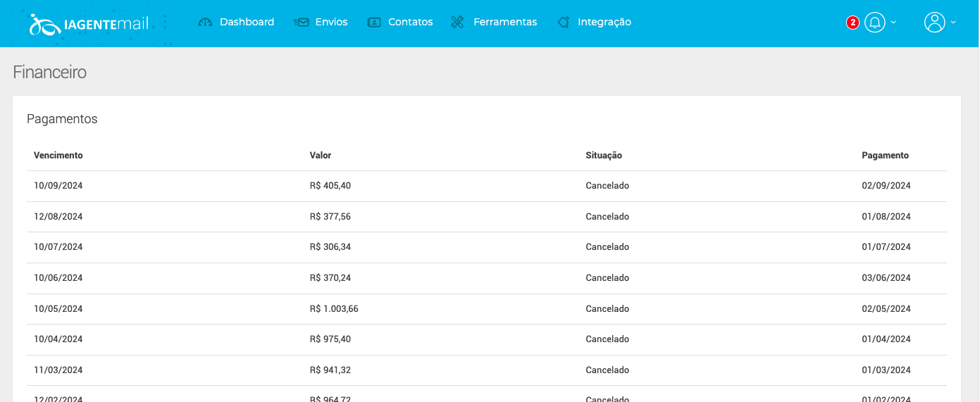The image size is (980, 402).
Task: Expand the user account dropdown chevron
Action: coord(953,23)
